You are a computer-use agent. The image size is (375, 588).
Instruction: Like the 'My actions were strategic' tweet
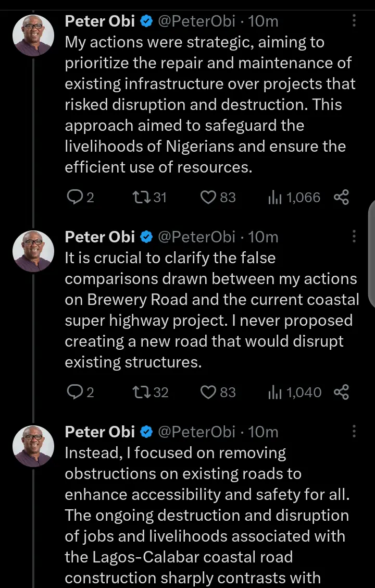point(208,198)
